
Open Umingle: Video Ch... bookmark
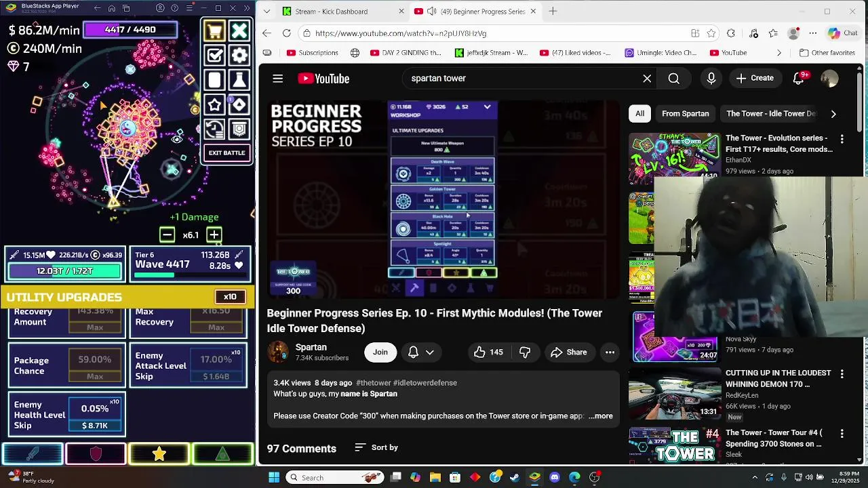(x=661, y=53)
